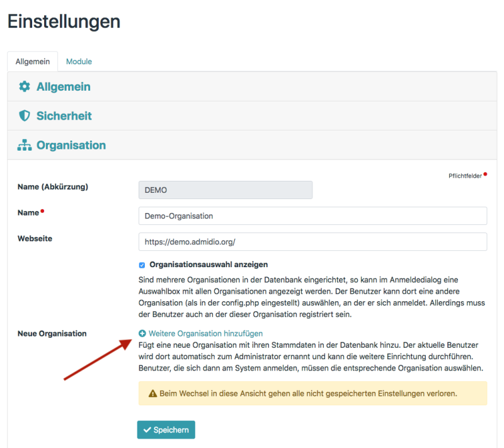Select the Demo-Organisation name field
Screen dimensions: 504x448
313,215
